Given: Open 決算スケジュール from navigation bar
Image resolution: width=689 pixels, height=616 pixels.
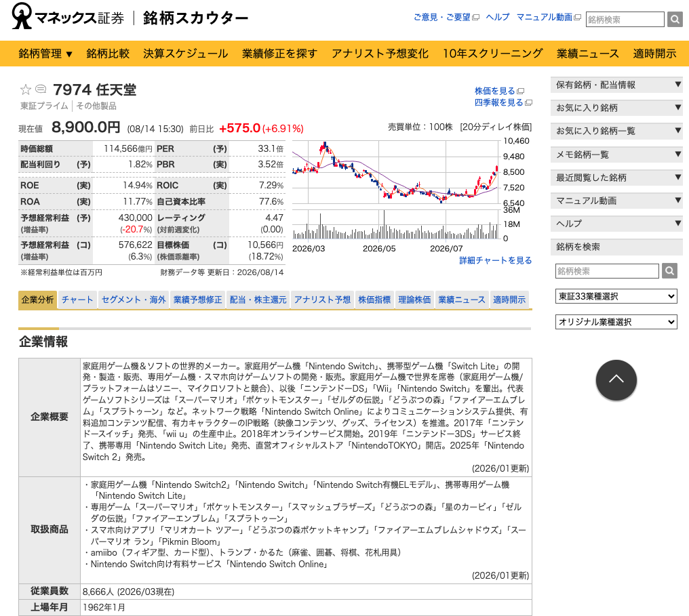Looking at the screenshot, I should (x=185, y=54).
